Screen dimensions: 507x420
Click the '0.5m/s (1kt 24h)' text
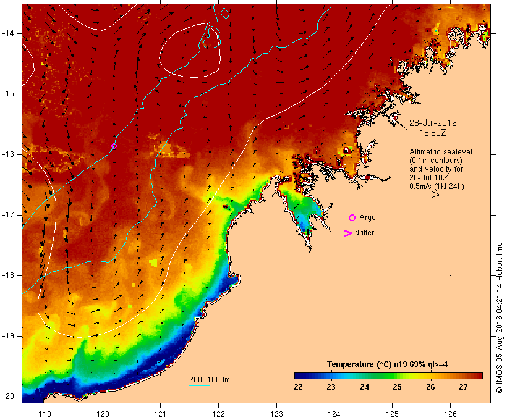tap(437, 187)
